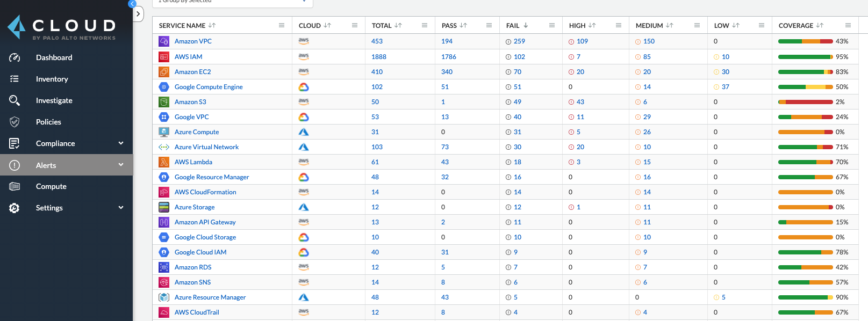This screenshot has width=868, height=321.
Task: Open Investigate in sidebar
Action: (x=54, y=100)
